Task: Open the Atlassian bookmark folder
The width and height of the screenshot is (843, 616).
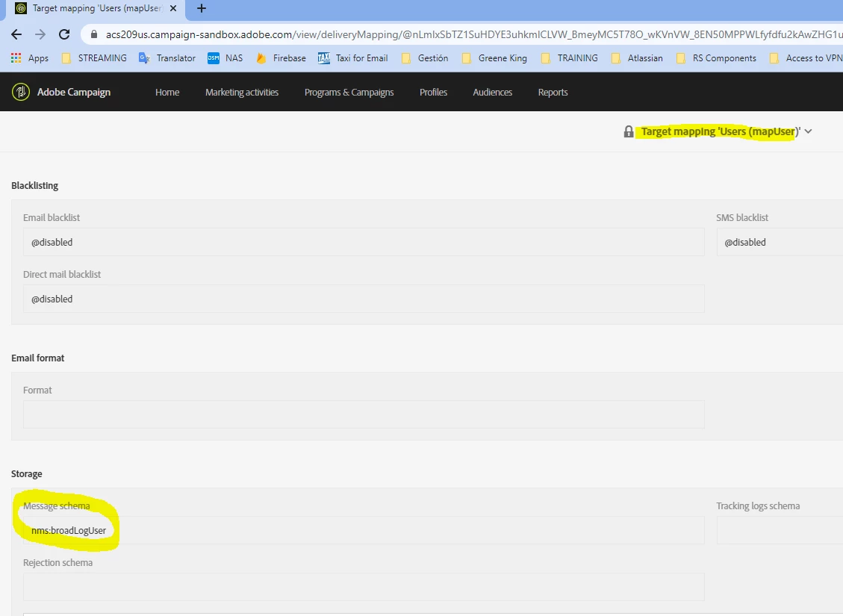Action: tap(637, 58)
